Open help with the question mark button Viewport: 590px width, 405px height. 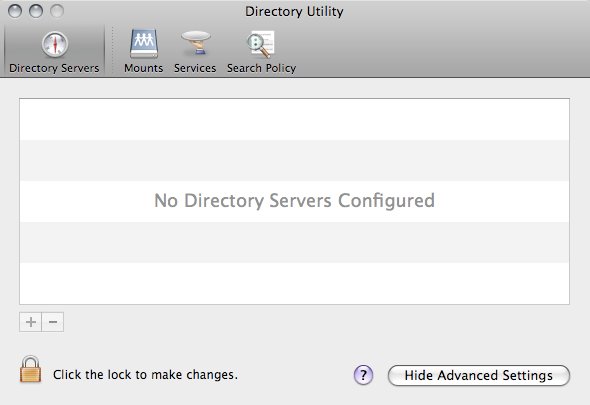point(363,375)
